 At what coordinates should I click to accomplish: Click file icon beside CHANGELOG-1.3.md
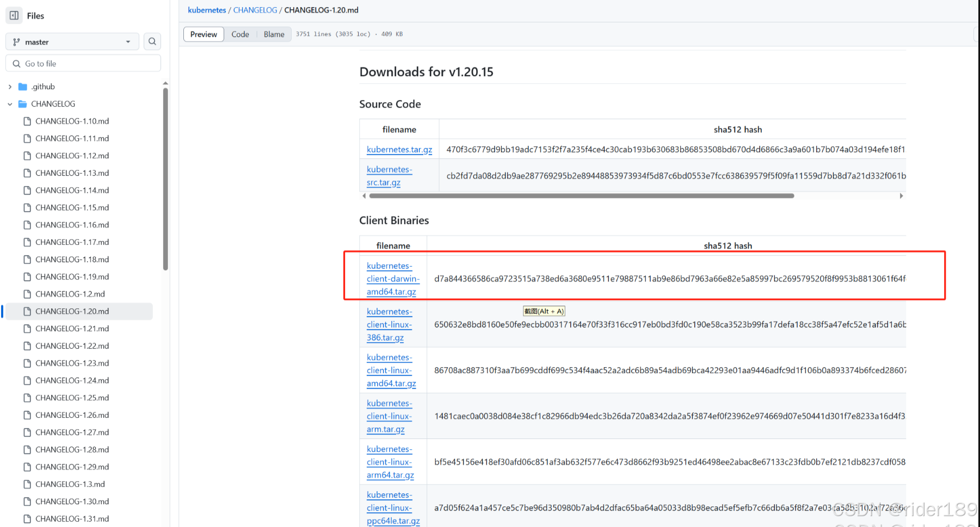[27, 484]
